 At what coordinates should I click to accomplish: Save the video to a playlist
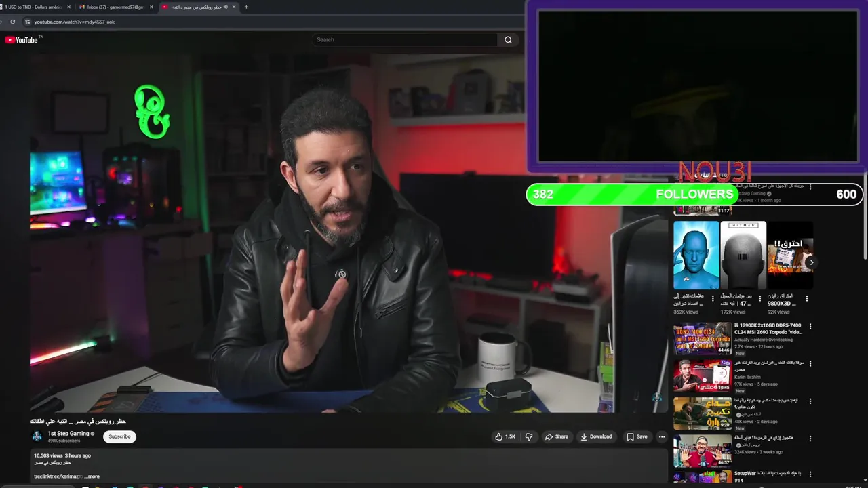637,436
